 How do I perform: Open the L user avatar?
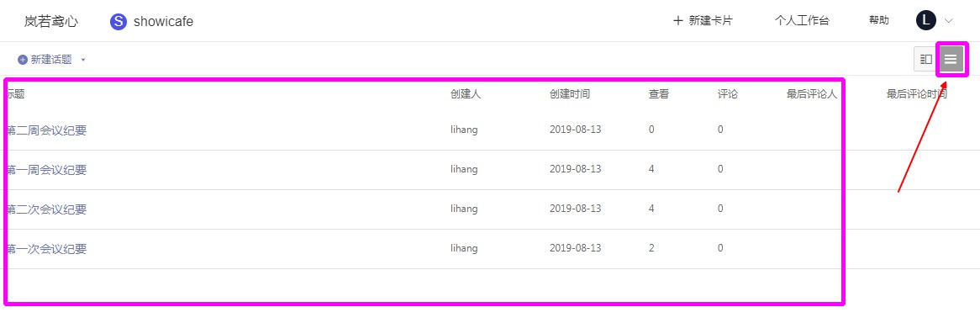click(925, 20)
